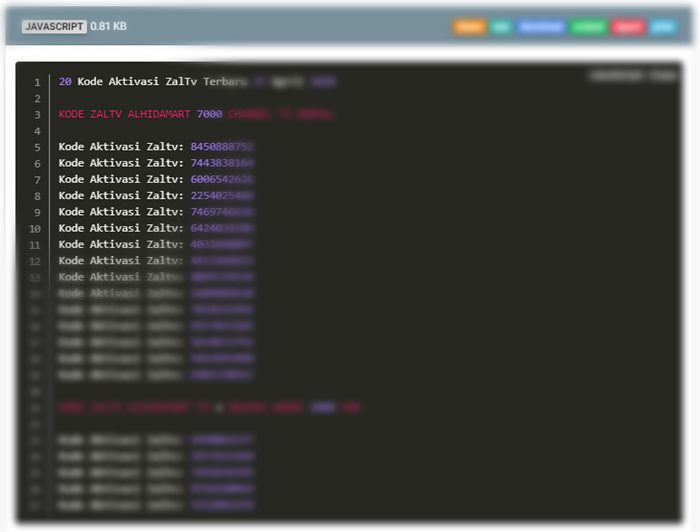Click the light blue header button
Screen dimensions: 700x532
663,27
